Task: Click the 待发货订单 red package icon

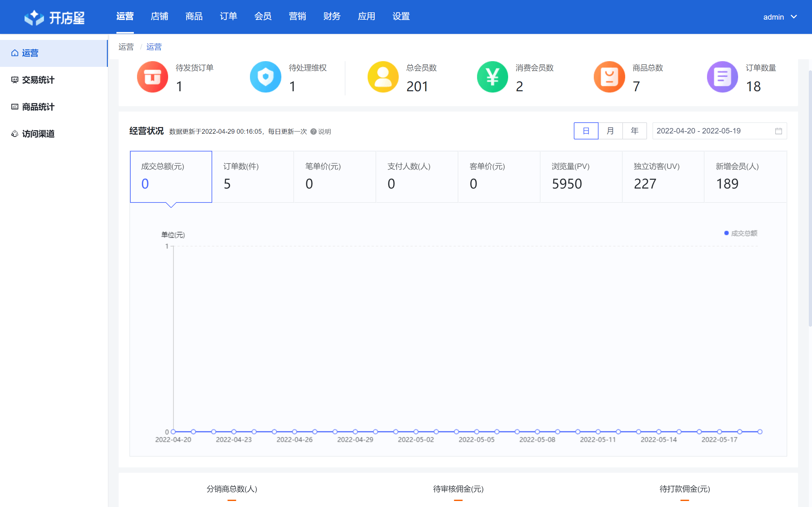Action: 152,77
